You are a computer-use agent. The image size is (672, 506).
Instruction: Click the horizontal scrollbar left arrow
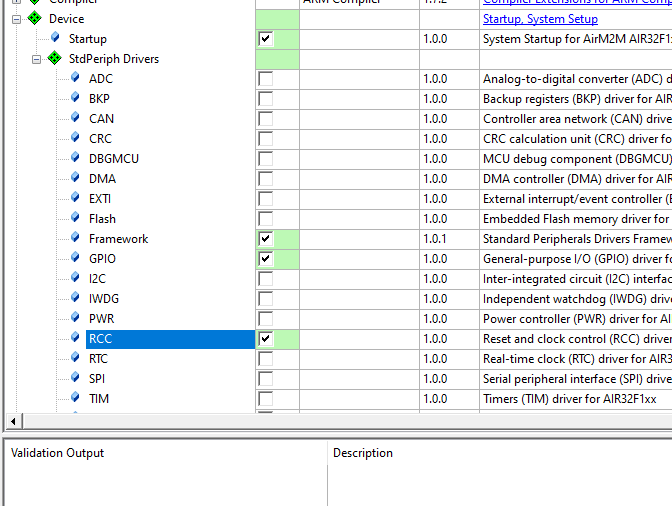pyautogui.click(x=12, y=421)
